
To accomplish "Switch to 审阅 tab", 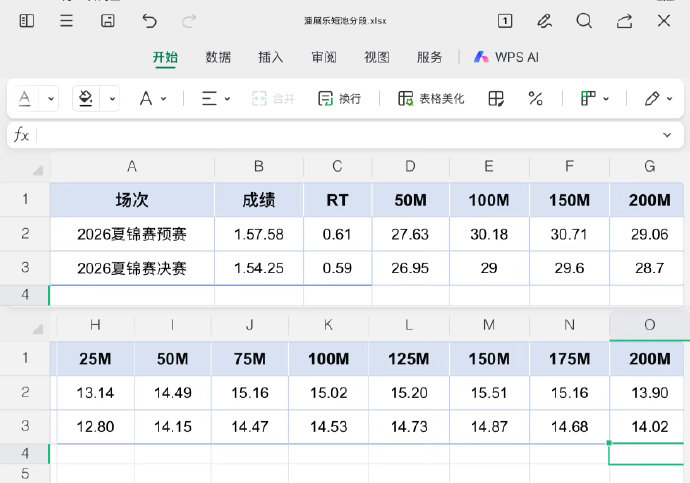I will pos(324,57).
